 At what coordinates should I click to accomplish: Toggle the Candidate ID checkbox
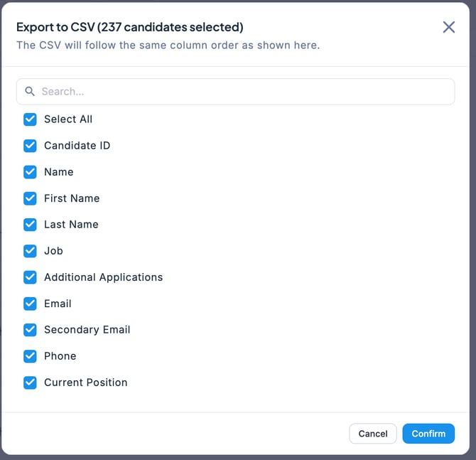pos(30,146)
